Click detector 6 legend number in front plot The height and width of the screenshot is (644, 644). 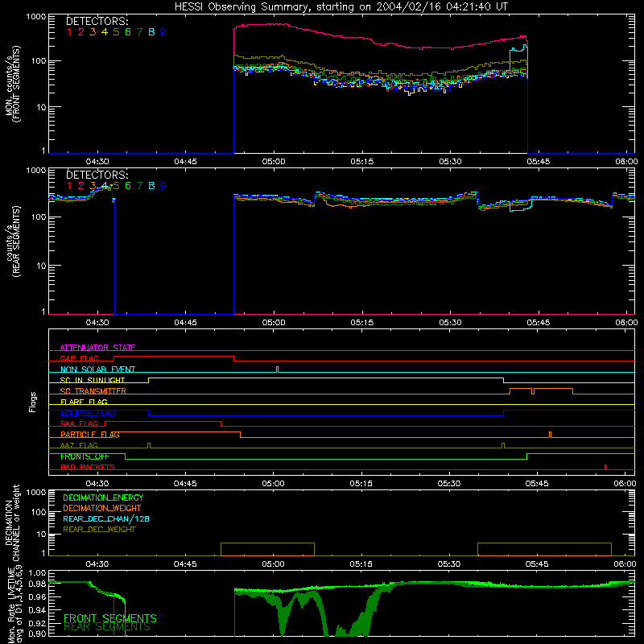(128, 32)
